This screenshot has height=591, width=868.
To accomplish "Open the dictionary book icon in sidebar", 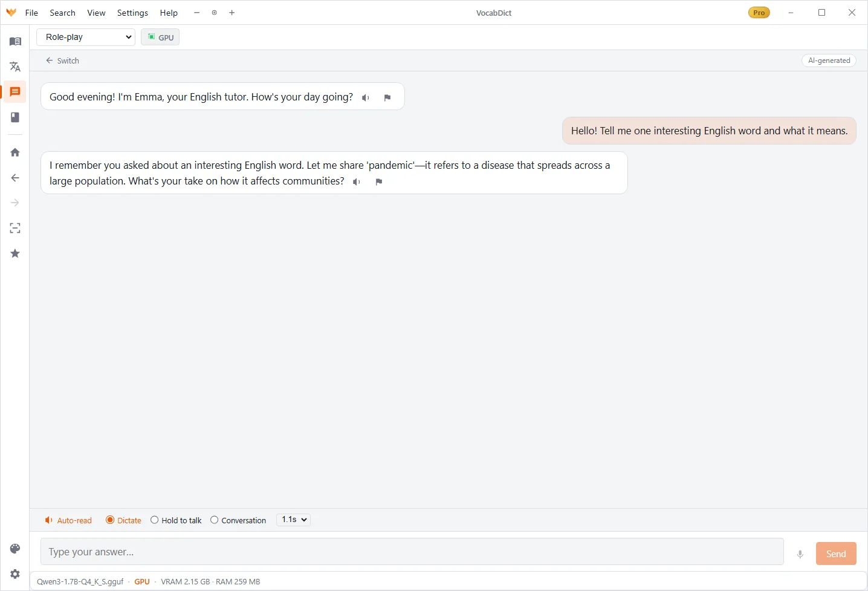I will pos(15,41).
